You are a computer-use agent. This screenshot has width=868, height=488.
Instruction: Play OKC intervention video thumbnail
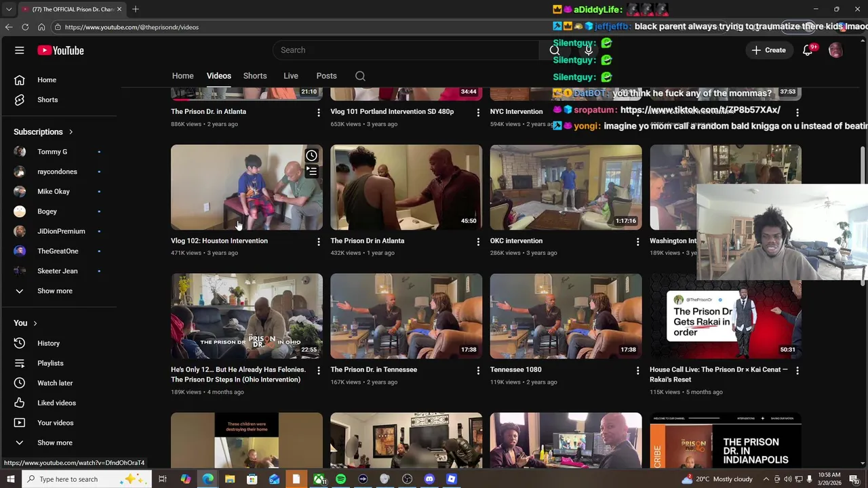point(566,188)
